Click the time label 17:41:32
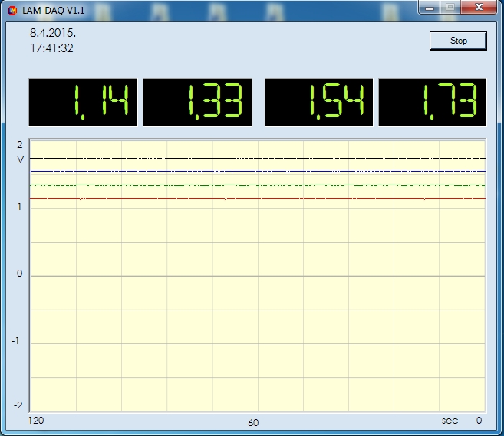 [x=51, y=48]
